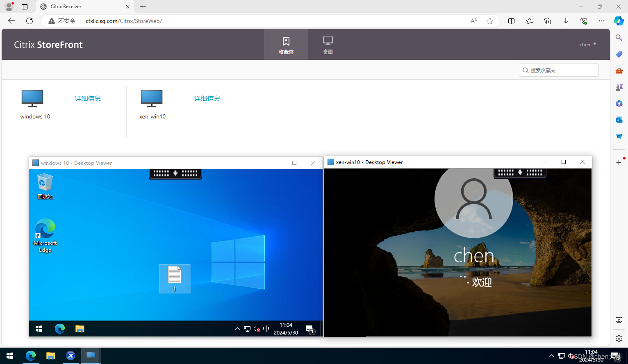
Task: Open host Windows Start menu
Action: point(10,356)
